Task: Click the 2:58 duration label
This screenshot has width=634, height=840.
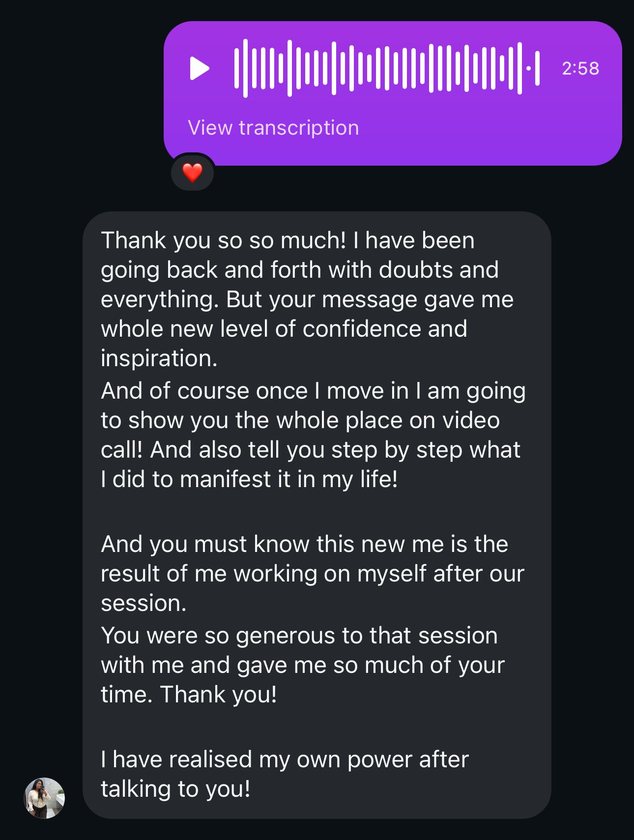Action: tap(580, 68)
